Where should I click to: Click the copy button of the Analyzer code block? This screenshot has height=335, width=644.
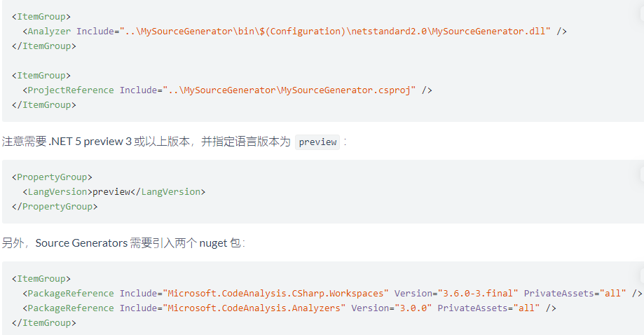[x=643, y=15]
